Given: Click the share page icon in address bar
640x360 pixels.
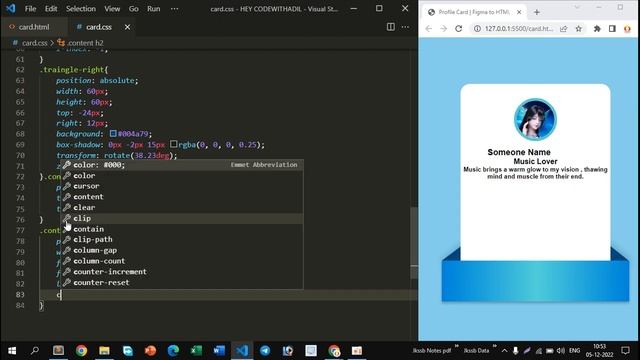Looking at the screenshot, I should [564, 29].
